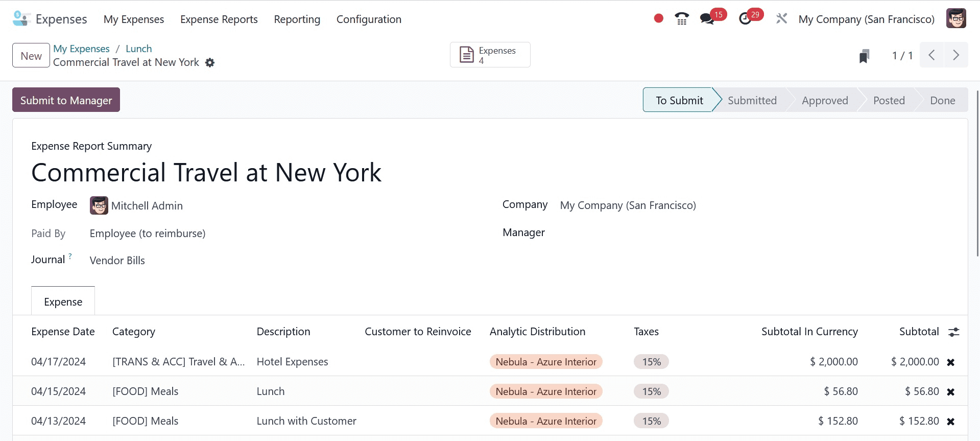Select the Submitted status stage
The width and height of the screenshot is (980, 441).
coord(752,100)
